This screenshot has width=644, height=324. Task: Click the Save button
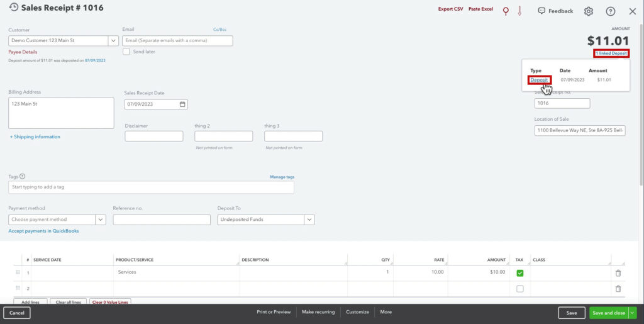(x=572, y=313)
